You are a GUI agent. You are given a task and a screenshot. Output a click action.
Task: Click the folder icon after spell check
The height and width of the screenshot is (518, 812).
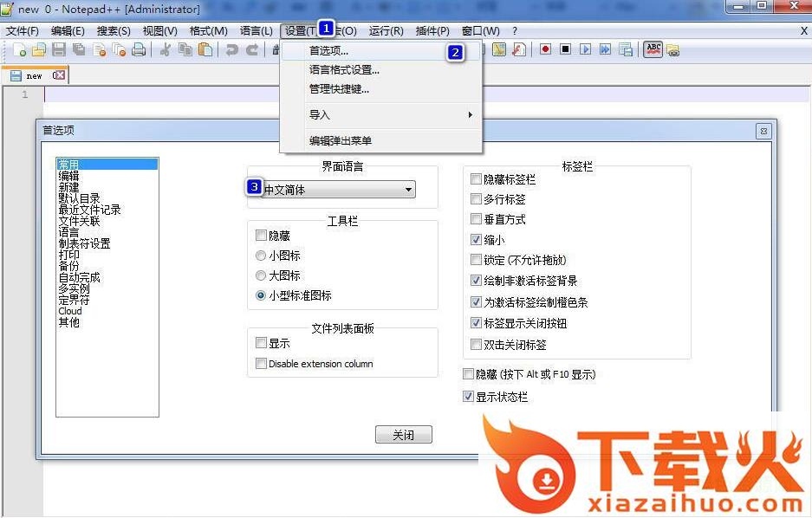(x=672, y=50)
